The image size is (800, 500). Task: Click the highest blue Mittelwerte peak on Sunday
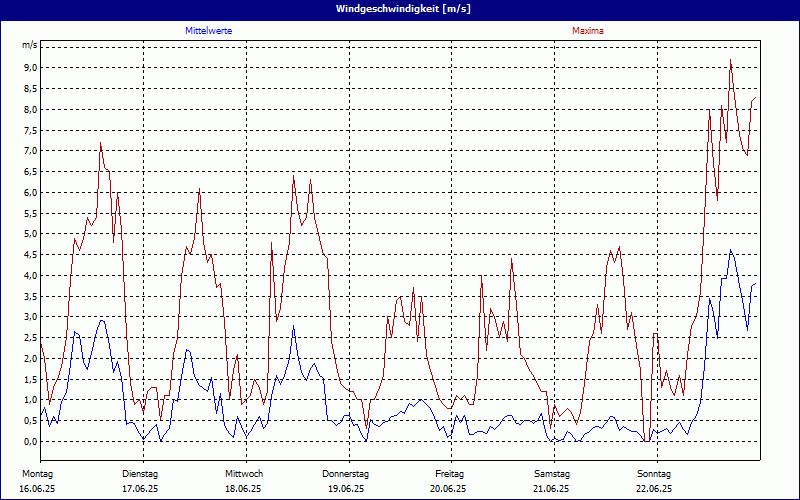(x=731, y=251)
